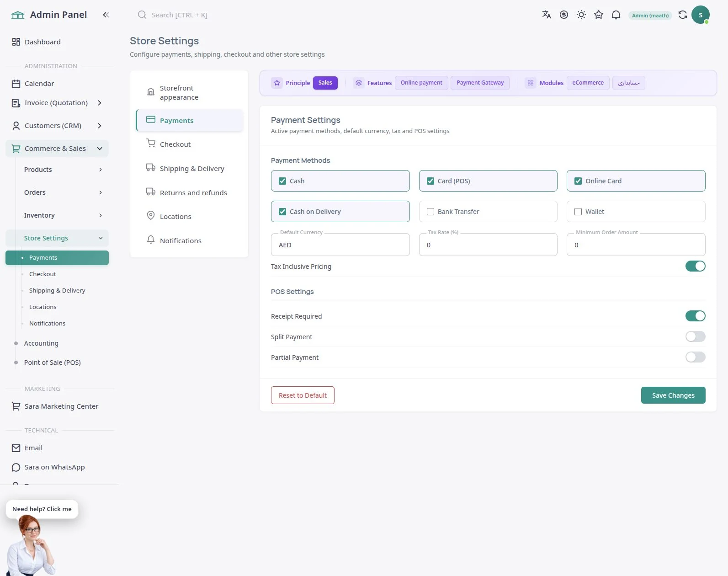Open favorites star icon in header
The height and width of the screenshot is (576, 728).
[599, 15]
